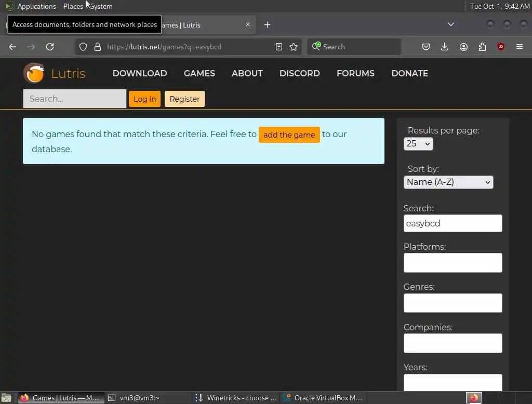Click the Register button

point(184,99)
